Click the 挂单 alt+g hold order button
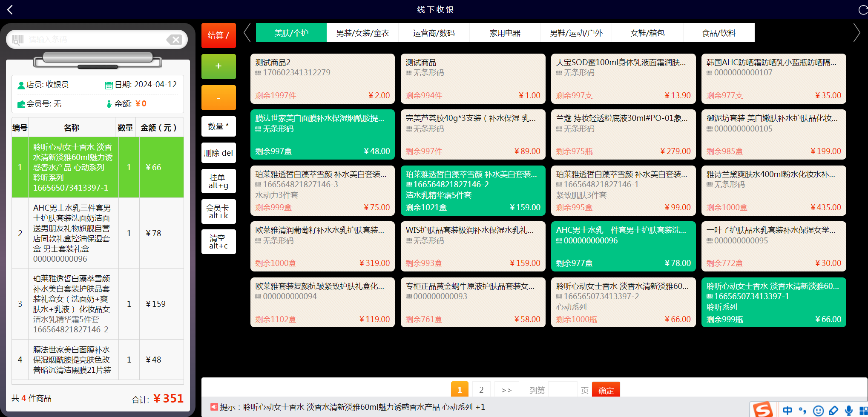 218,181
